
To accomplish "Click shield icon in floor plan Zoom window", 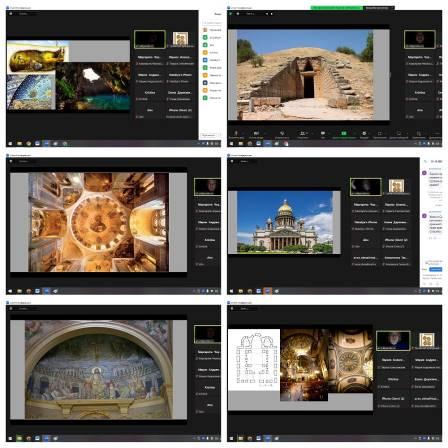I will coord(232,308).
